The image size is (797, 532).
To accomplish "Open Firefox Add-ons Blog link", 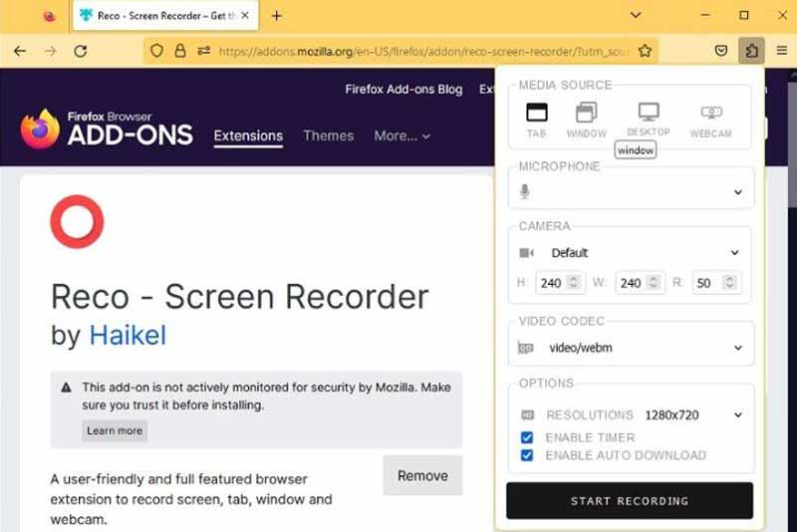I will point(403,90).
